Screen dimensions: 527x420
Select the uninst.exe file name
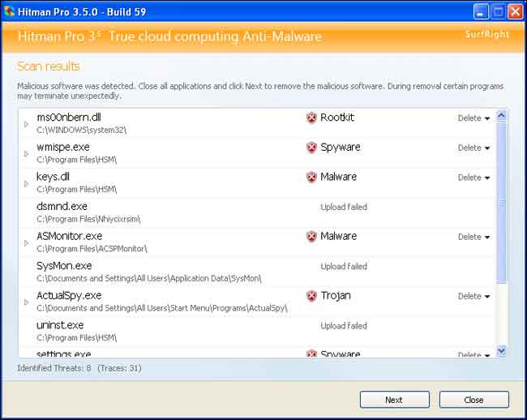[60, 325]
